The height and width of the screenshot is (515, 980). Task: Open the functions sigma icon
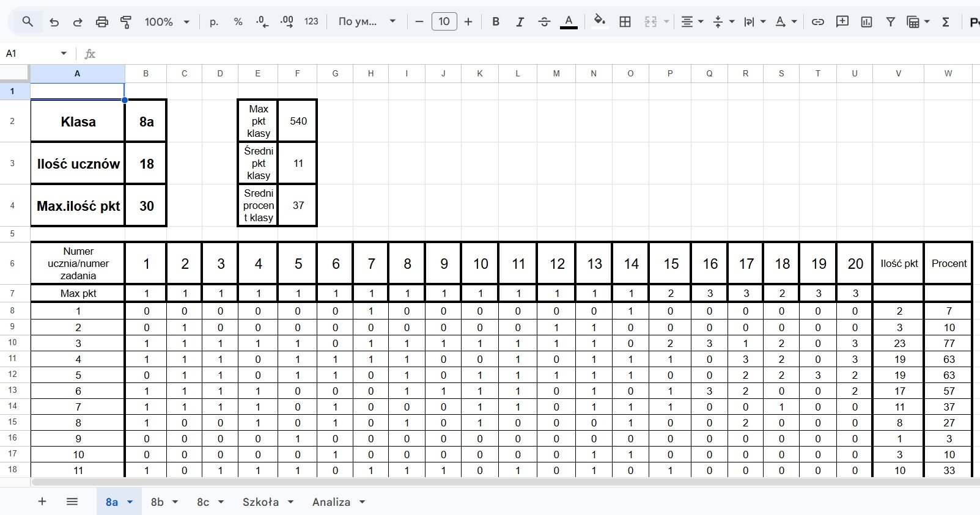click(946, 22)
